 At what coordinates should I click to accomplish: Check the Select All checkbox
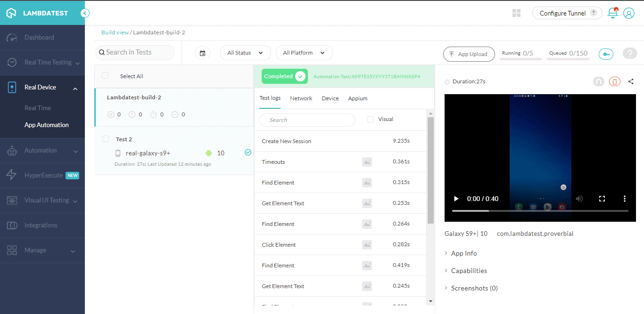(x=106, y=76)
